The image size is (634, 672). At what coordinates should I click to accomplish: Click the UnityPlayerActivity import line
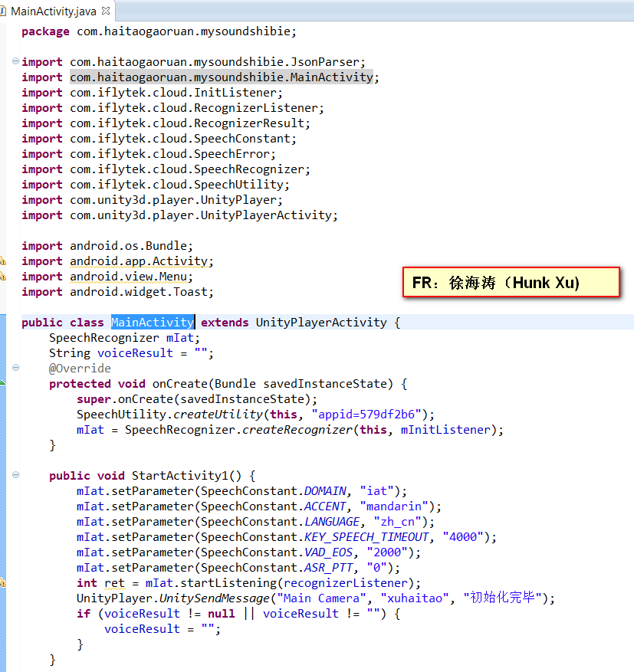[179, 215]
